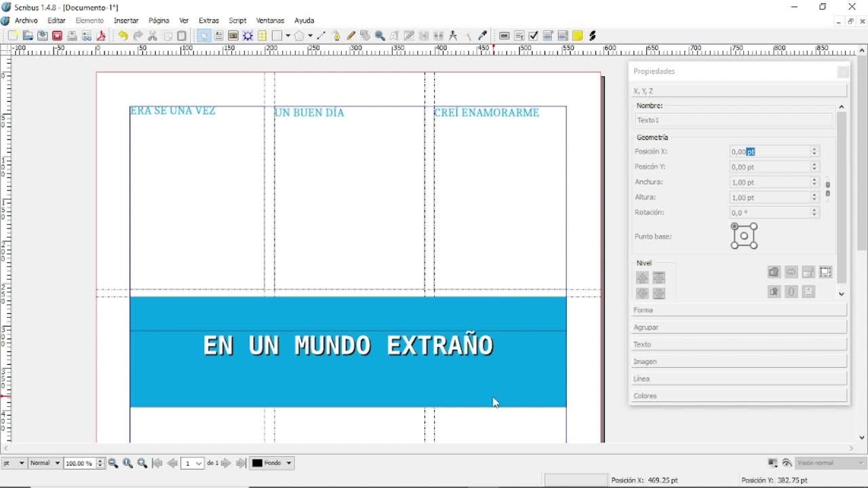Click the Open document folder icon
This screenshot has width=868, height=488.
28,36
